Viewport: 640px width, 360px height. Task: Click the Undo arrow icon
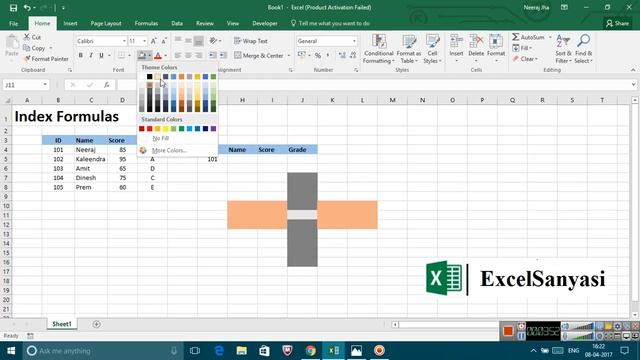tap(27, 8)
